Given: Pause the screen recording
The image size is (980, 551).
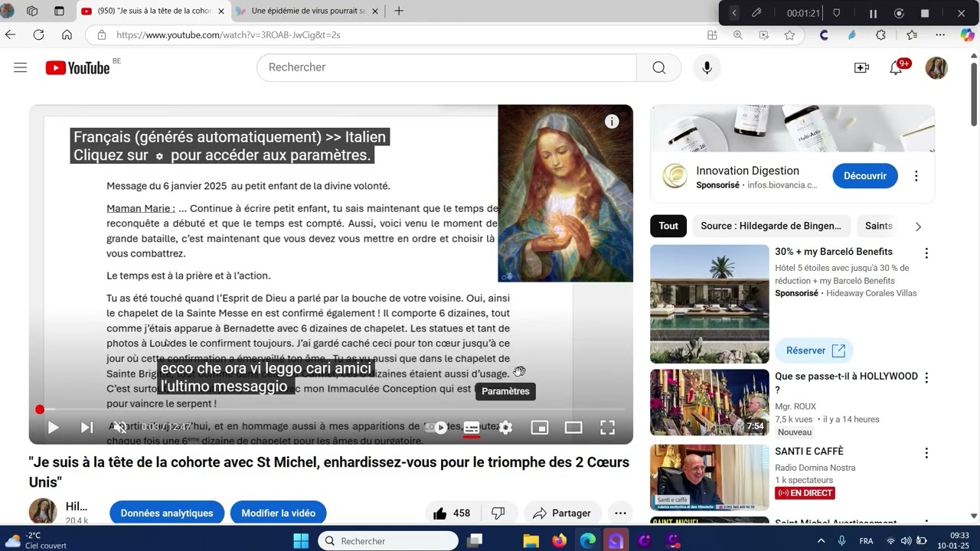Looking at the screenshot, I should pyautogui.click(x=873, y=13).
